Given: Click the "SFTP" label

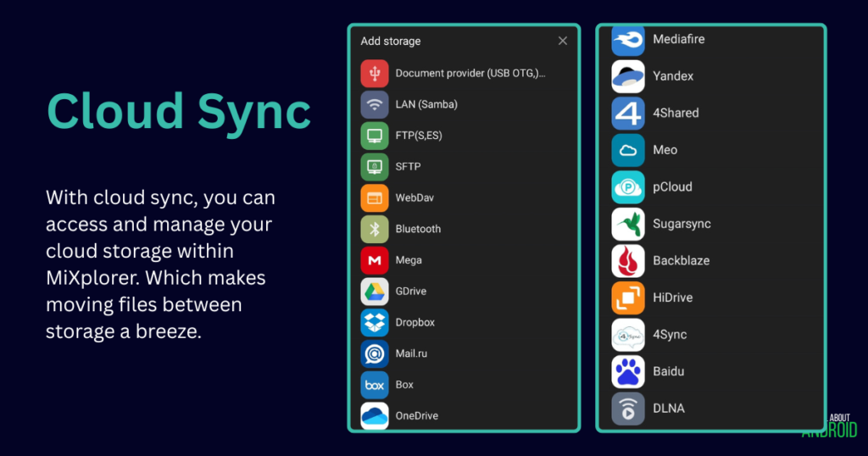Looking at the screenshot, I should pyautogui.click(x=408, y=167).
